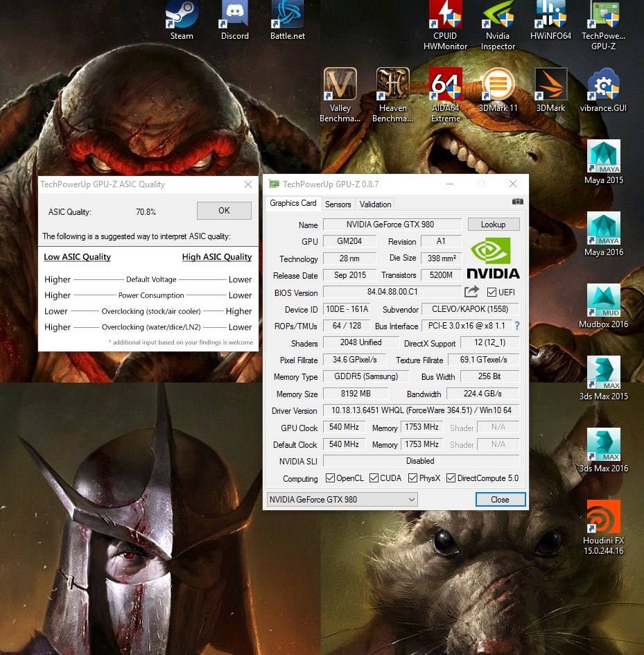Click the PCI-E 3.0 x16 bus interface value

(x=467, y=325)
